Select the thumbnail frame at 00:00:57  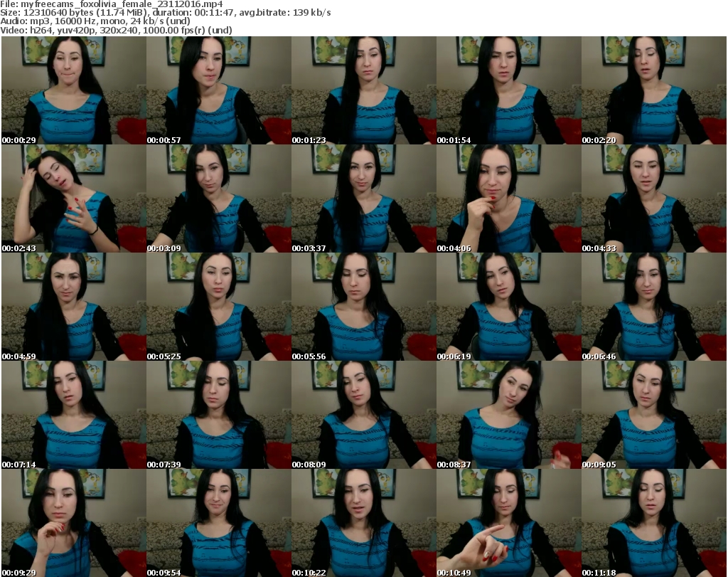coord(219,90)
